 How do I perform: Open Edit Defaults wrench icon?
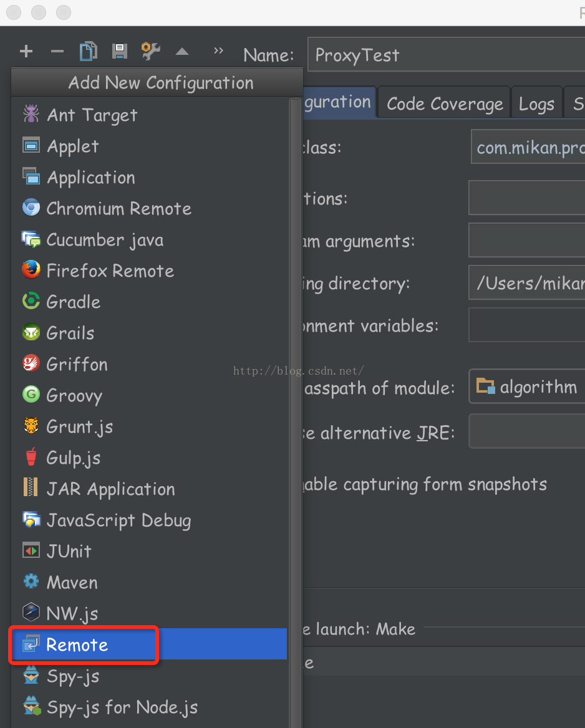[x=150, y=51]
